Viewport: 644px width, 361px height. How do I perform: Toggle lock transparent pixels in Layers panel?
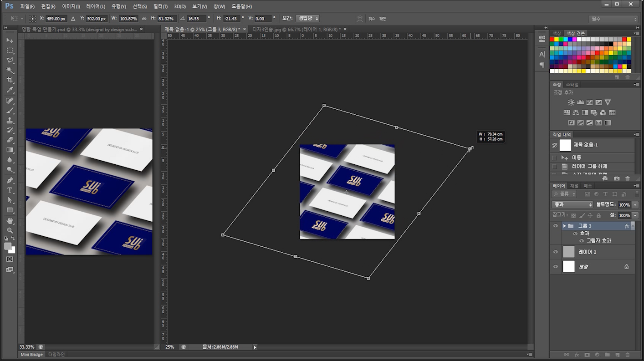coord(573,215)
